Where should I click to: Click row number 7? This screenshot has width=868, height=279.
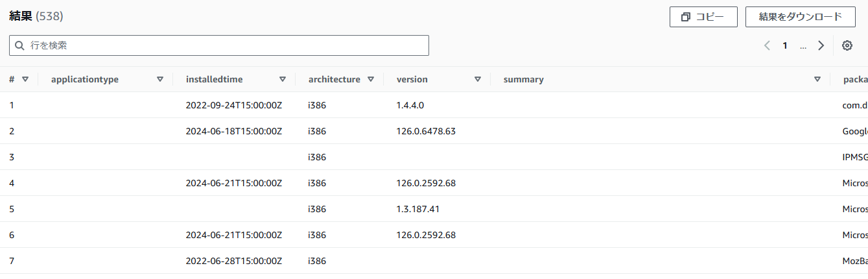(x=12, y=261)
